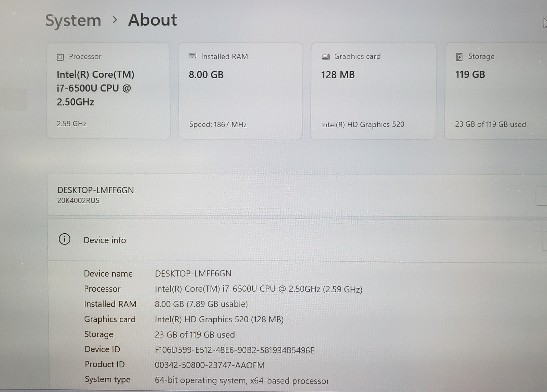
Task: Click the 20K4002RUS model number
Action: coord(78,200)
